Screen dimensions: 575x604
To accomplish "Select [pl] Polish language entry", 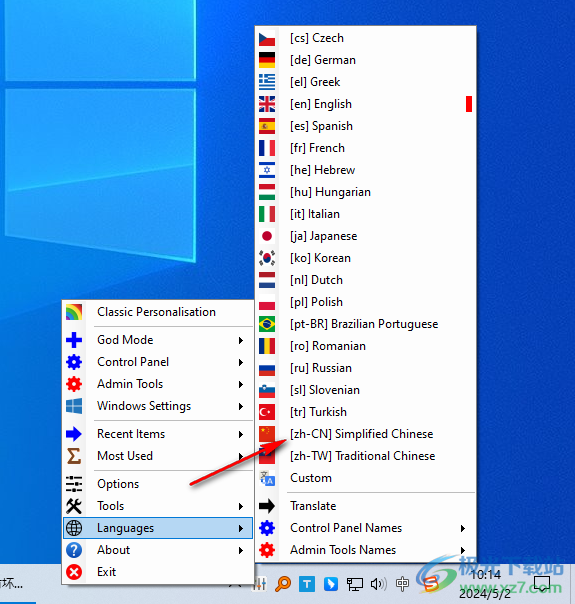I will tap(365, 302).
